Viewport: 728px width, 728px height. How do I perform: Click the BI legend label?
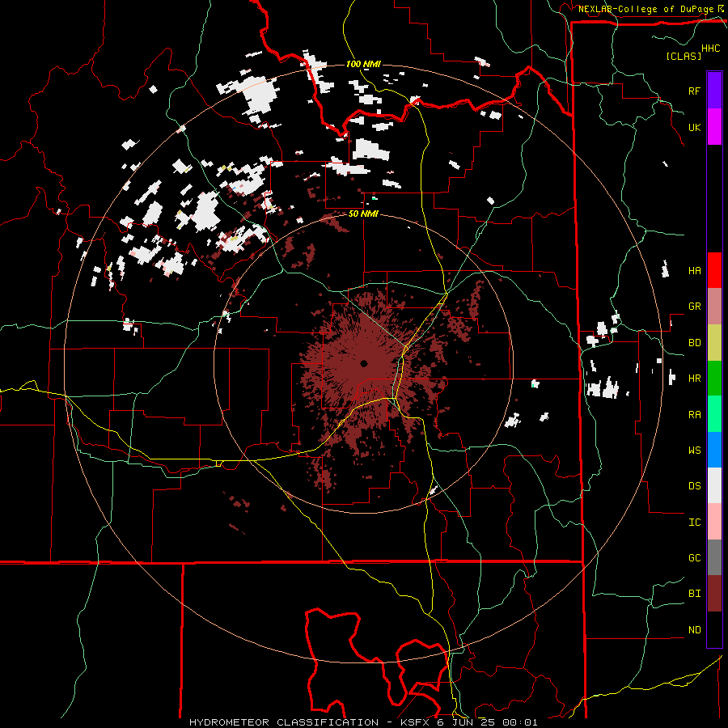[x=694, y=594]
